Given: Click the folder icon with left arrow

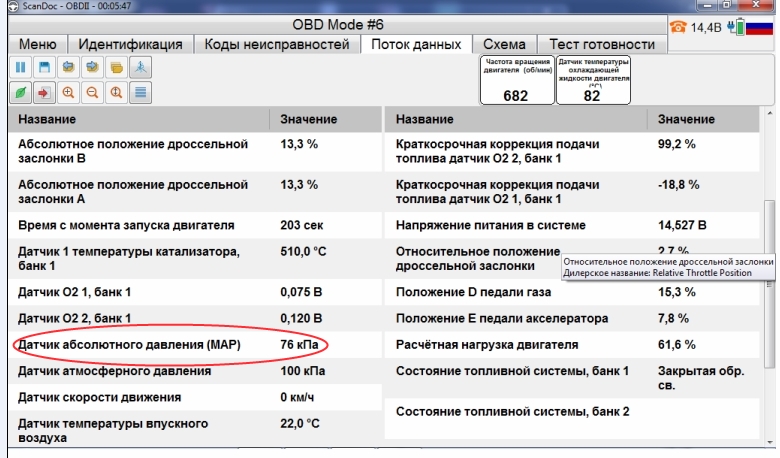Looking at the screenshot, I should [68, 67].
